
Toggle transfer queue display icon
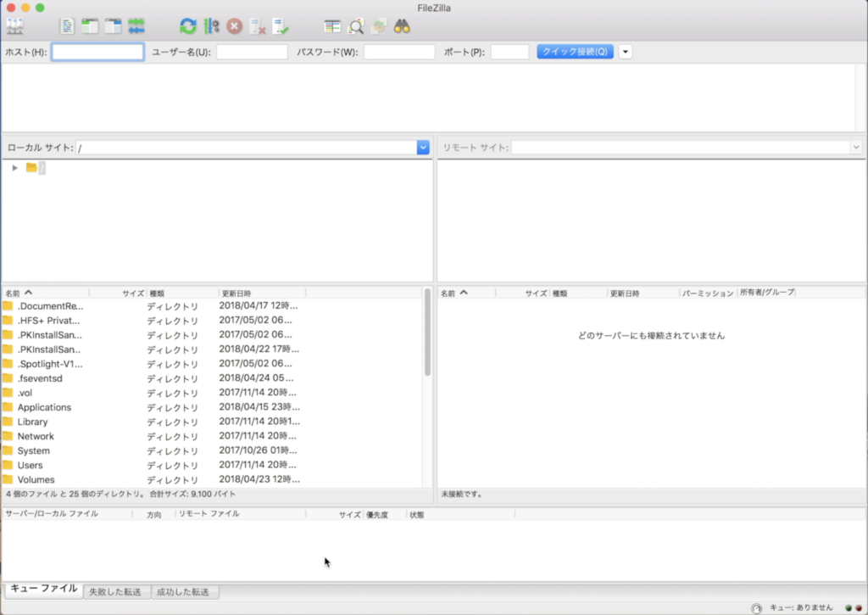136,26
